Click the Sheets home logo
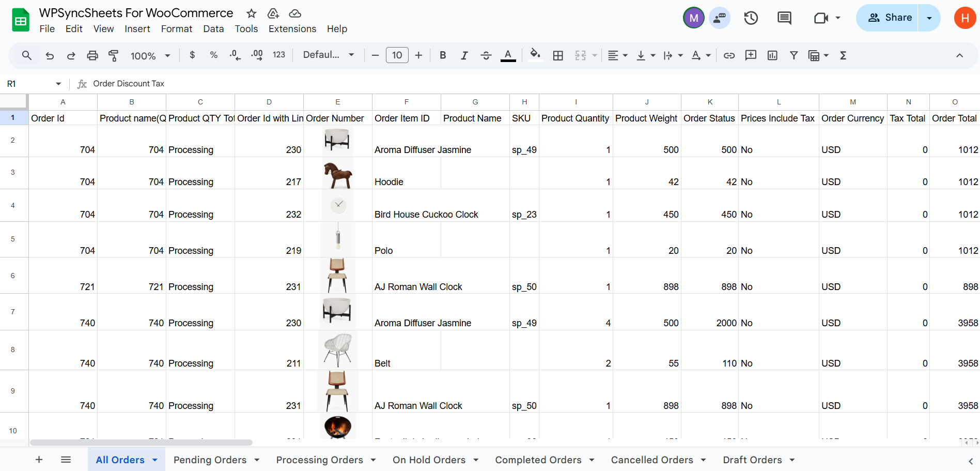Viewport: 980px width, 471px height. [x=21, y=20]
